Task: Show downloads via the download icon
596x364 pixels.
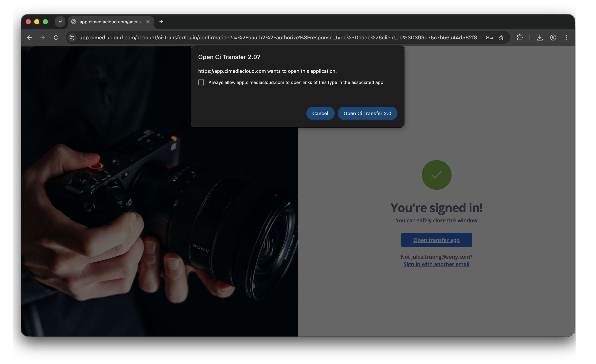Action: 540,38
